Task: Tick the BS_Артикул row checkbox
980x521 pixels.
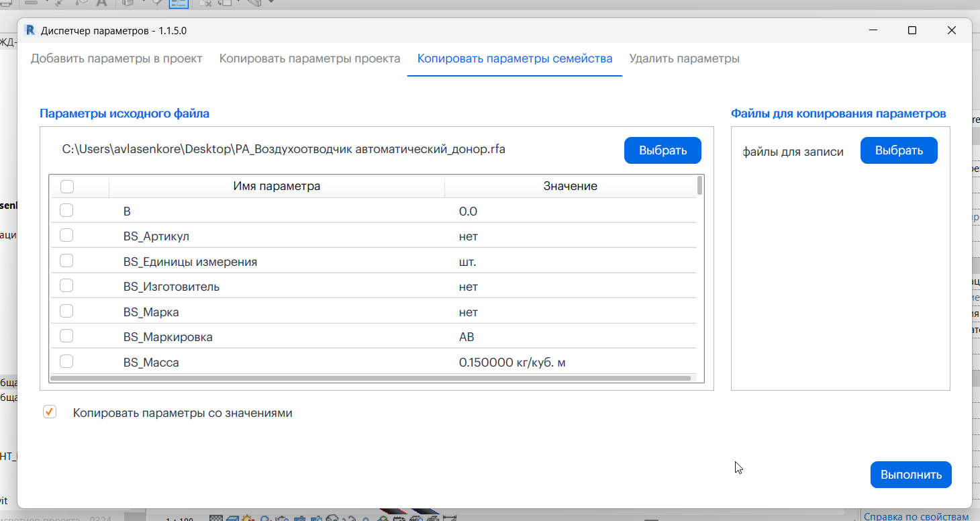Action: 66,236
